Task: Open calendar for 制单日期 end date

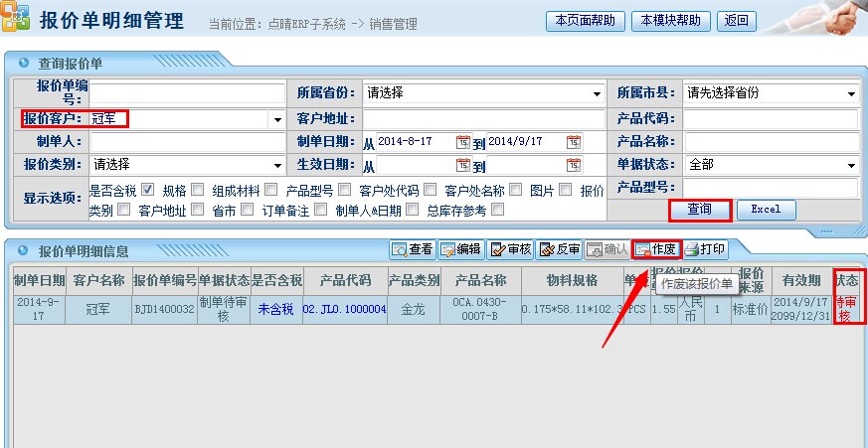Action: pos(573,142)
